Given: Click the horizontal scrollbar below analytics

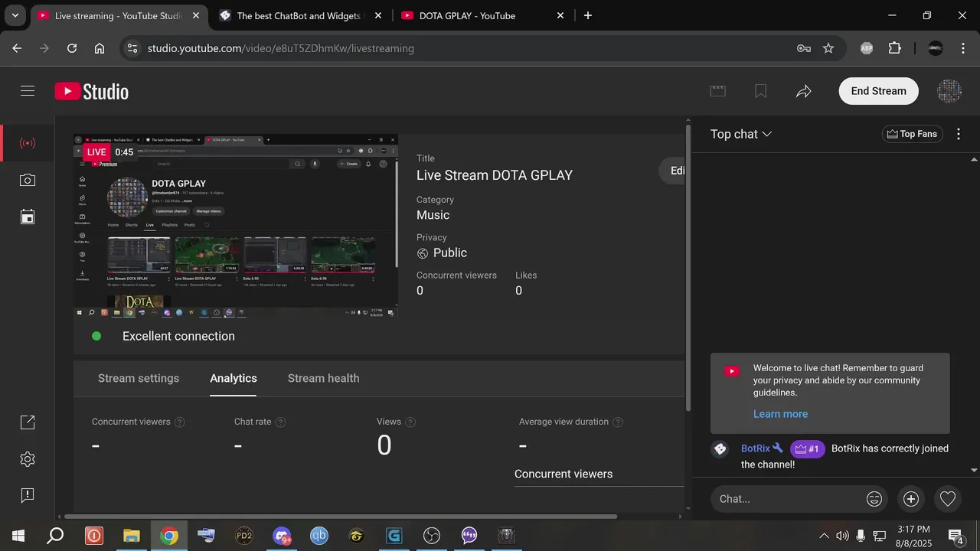Looking at the screenshot, I should 341,517.
